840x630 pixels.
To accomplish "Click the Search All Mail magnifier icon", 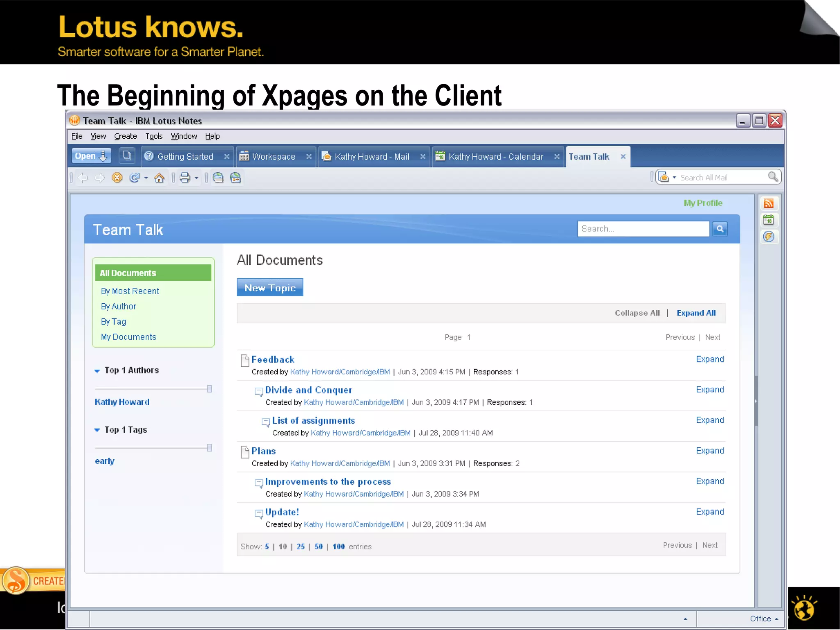I will [x=773, y=177].
